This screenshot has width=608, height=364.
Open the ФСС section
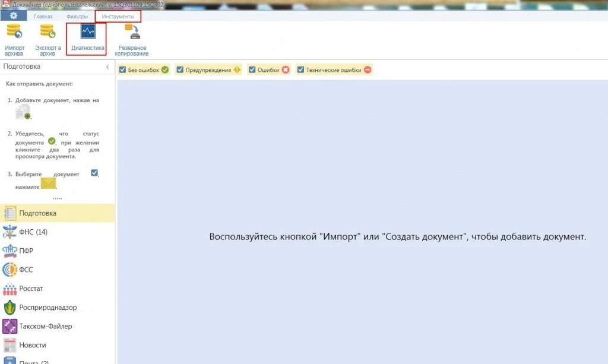point(26,270)
